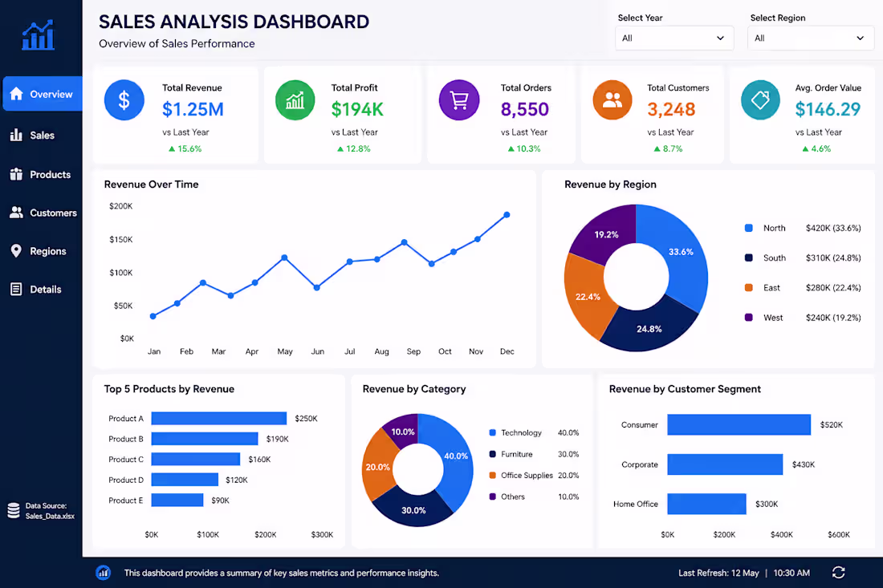Click the Product B revenue bar
The height and width of the screenshot is (588, 883).
pos(205,438)
